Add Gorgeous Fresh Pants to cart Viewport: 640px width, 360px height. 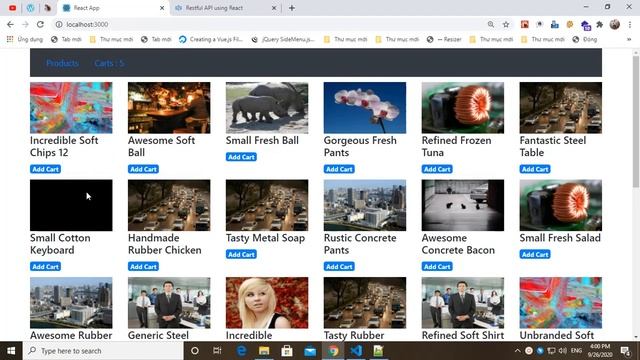point(339,169)
